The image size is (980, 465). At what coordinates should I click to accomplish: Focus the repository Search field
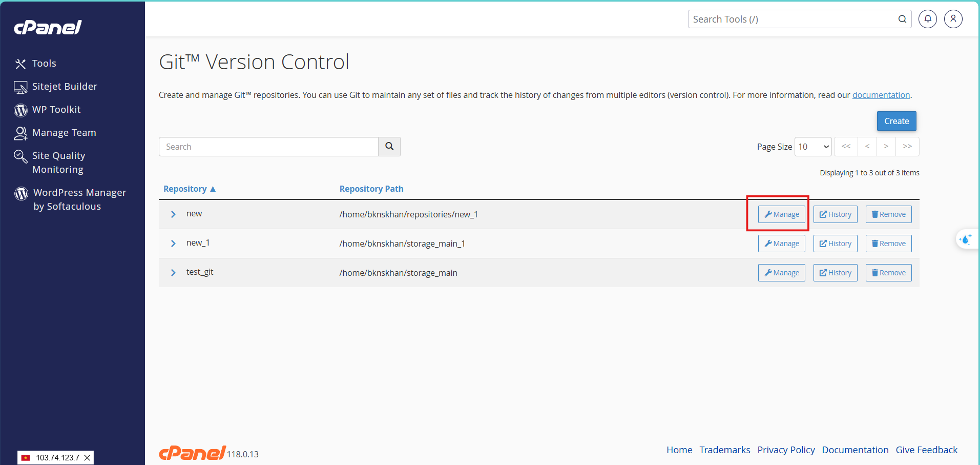[268, 147]
